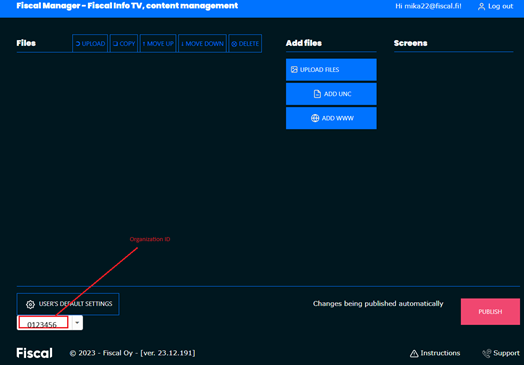Click the Add files heading
Screen dimensions: 524x365
pyautogui.click(x=304, y=43)
